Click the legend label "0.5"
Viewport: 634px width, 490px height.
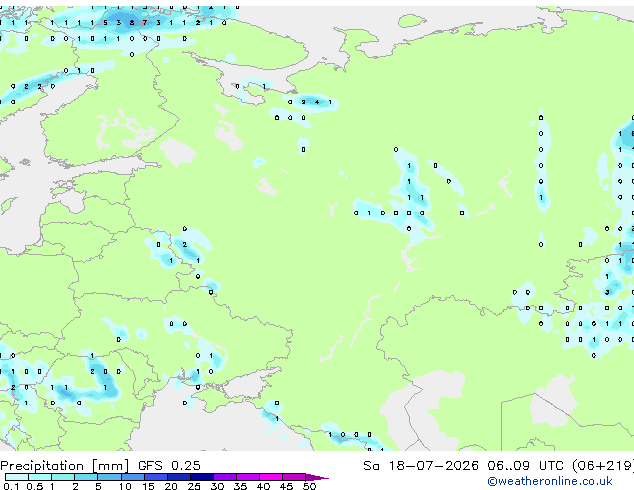[x=34, y=486]
